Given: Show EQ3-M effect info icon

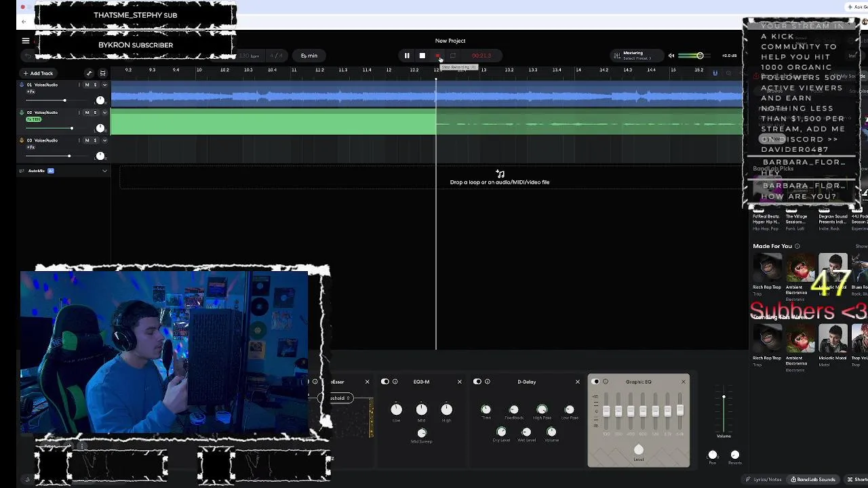Looking at the screenshot, I should click(395, 382).
